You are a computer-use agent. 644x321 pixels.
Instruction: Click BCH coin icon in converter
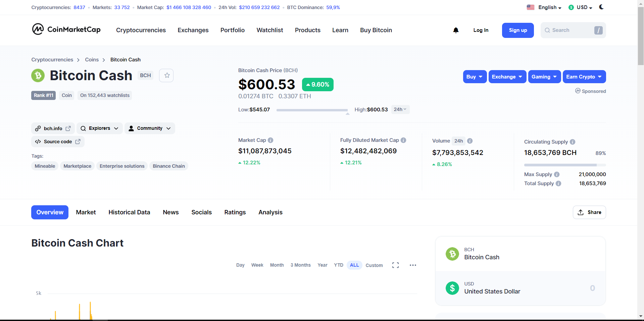452,254
